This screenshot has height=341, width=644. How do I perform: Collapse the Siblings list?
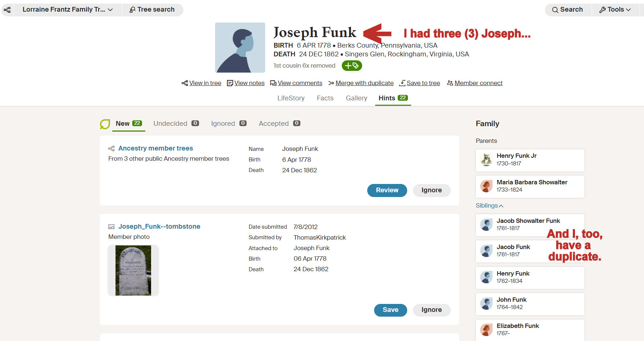[489, 206]
